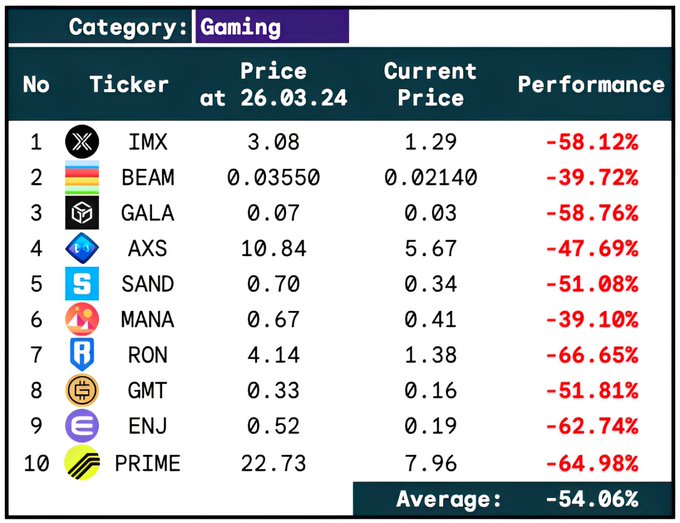Viewport: 680px width, 523px height.
Task: Click the ENJ purple circle icon
Action: coord(82,426)
